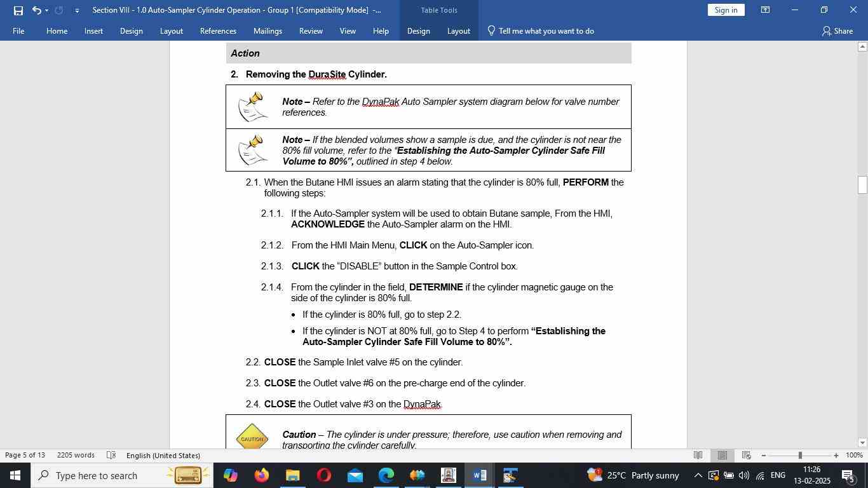This screenshot has height=488, width=868.
Task: Click the zoom out minus button
Action: 764,455
